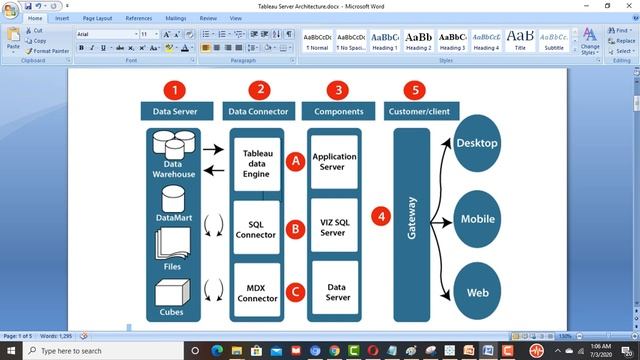Viewport: 640px width, 360px height.
Task: Increase paragraph indent
Action: coord(264,34)
